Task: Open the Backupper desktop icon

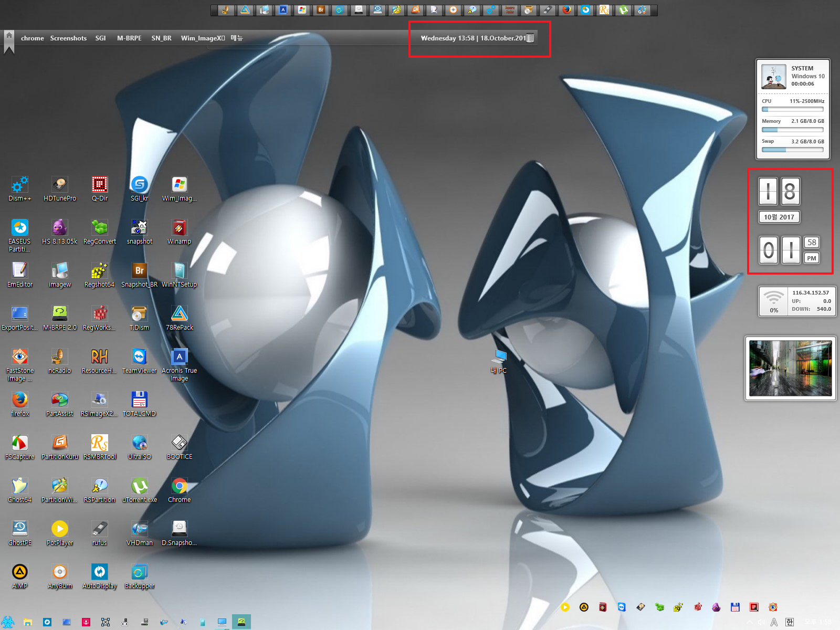Action: click(x=140, y=576)
